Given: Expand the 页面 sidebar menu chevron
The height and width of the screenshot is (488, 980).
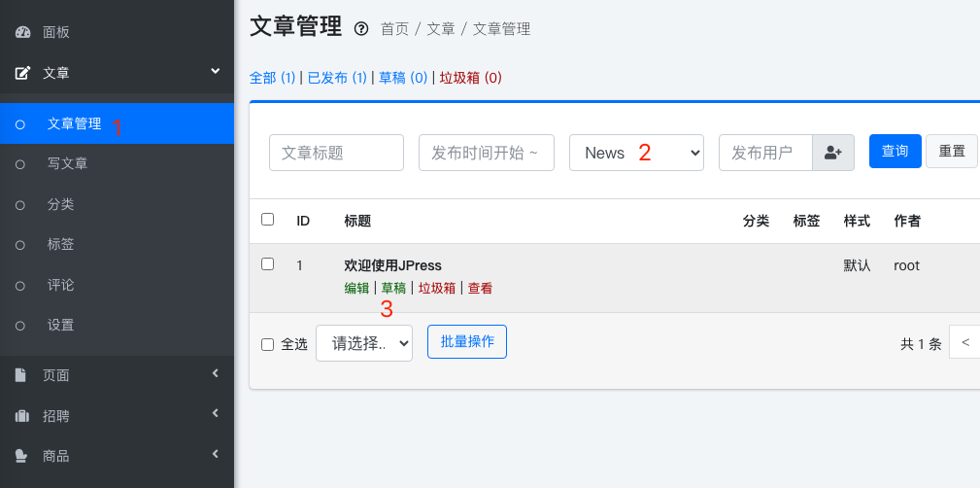Looking at the screenshot, I should click(x=216, y=374).
